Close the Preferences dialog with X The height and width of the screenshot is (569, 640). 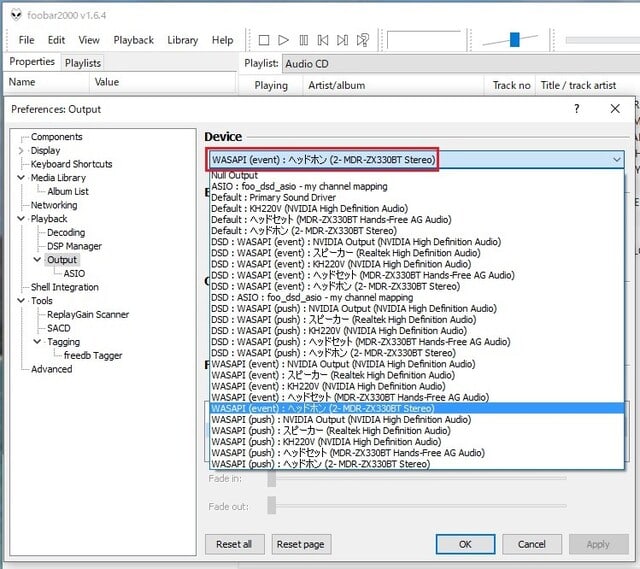tap(615, 109)
